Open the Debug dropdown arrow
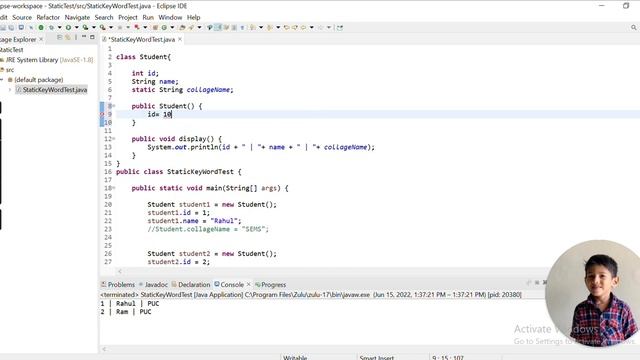640x360 pixels. pyautogui.click(x=59, y=27)
